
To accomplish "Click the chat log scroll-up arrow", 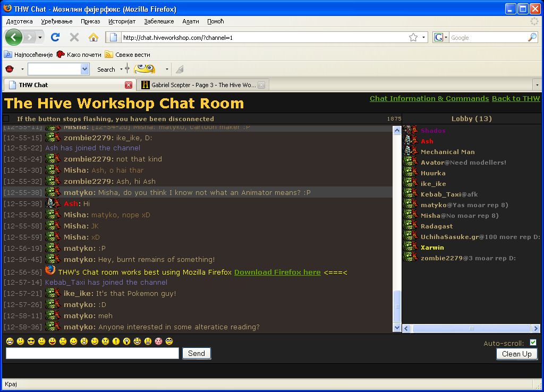I will [x=397, y=131].
